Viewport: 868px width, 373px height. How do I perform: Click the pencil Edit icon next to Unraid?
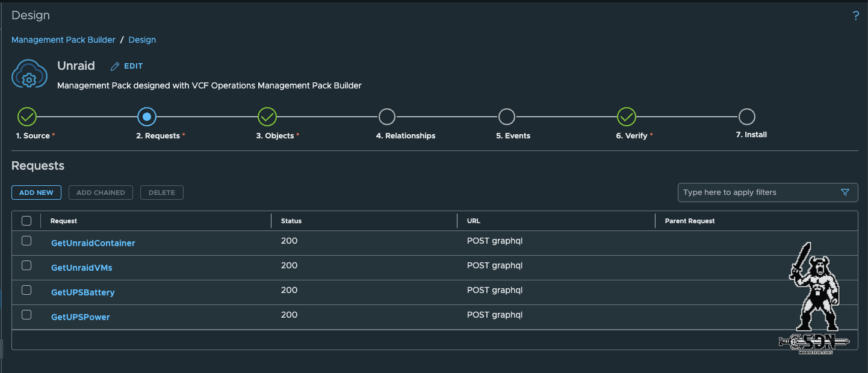(115, 66)
